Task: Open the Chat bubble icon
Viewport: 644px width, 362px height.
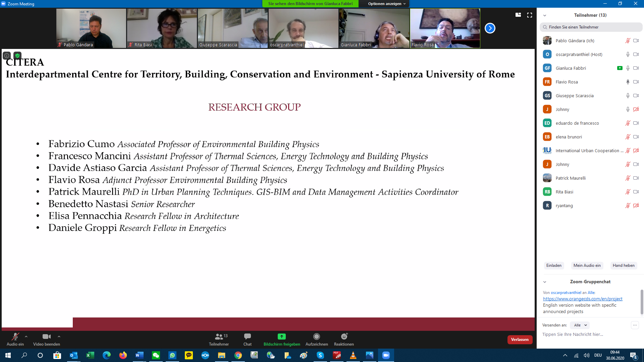Action: point(248,337)
